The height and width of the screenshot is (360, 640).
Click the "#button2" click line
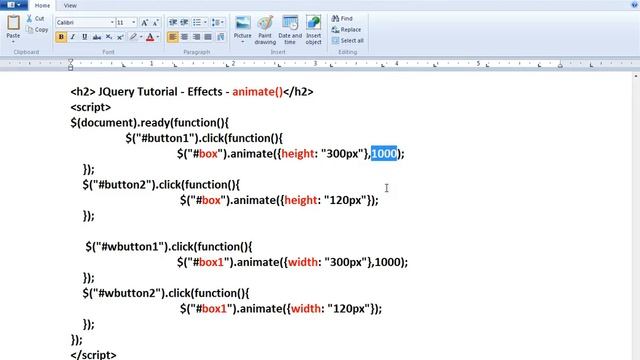(x=161, y=184)
